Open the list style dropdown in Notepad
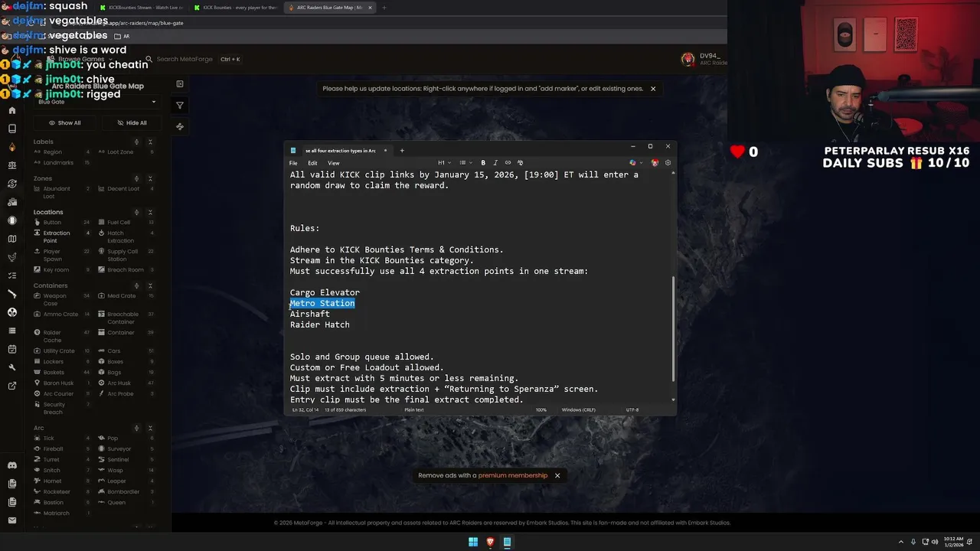Screen dimensions: 980x551 pos(465,163)
